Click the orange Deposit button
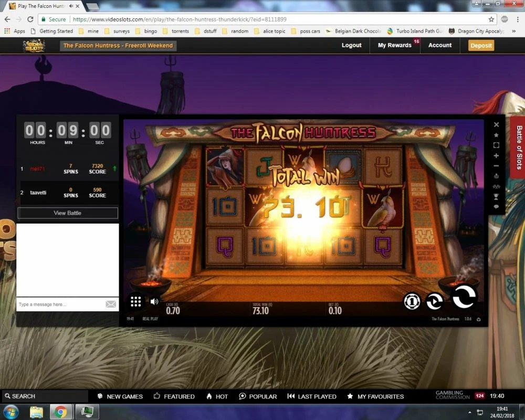 pyautogui.click(x=481, y=46)
